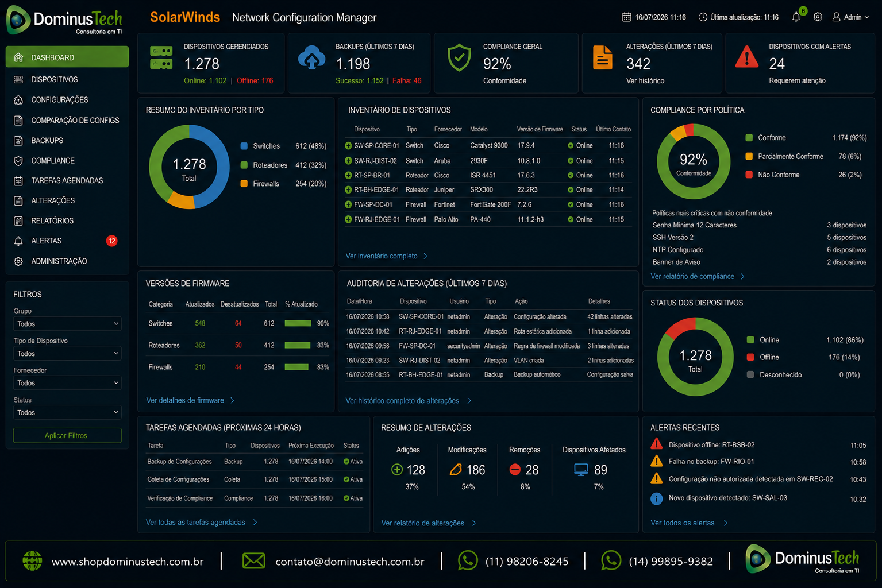This screenshot has width=882, height=588.
Task: Click the compliance shield check icon
Action: pyautogui.click(x=460, y=58)
